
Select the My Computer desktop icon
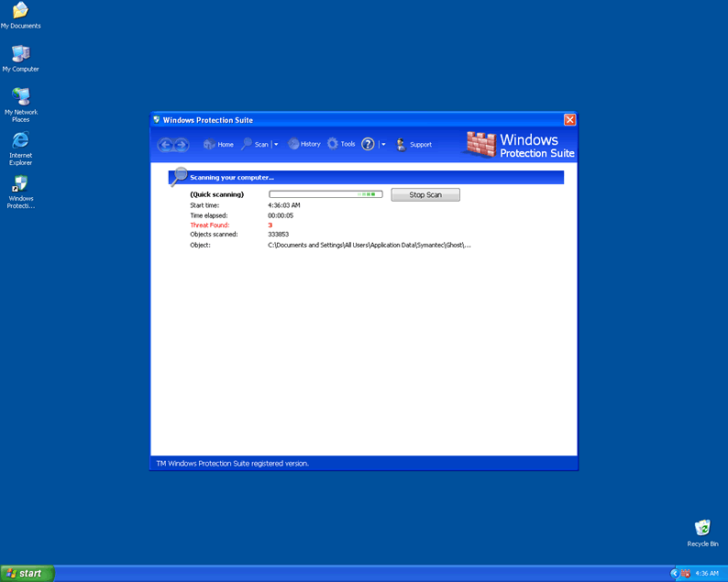tap(20, 57)
